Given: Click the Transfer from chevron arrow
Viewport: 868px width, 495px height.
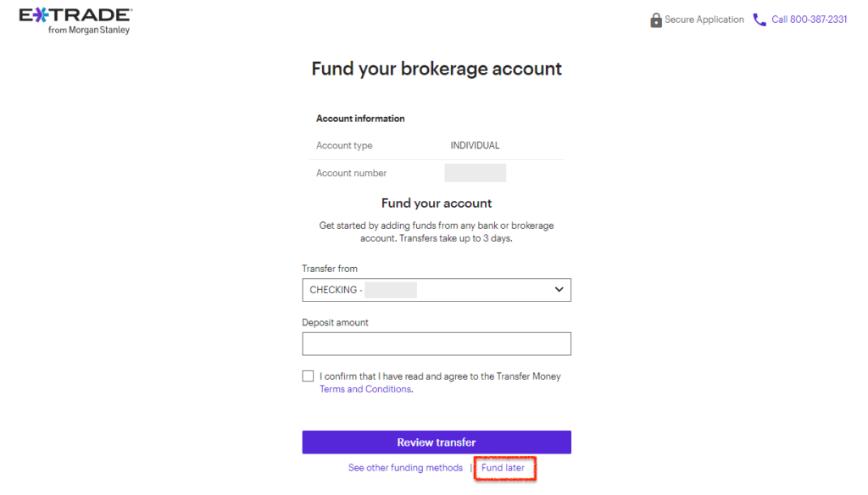Looking at the screenshot, I should 559,290.
